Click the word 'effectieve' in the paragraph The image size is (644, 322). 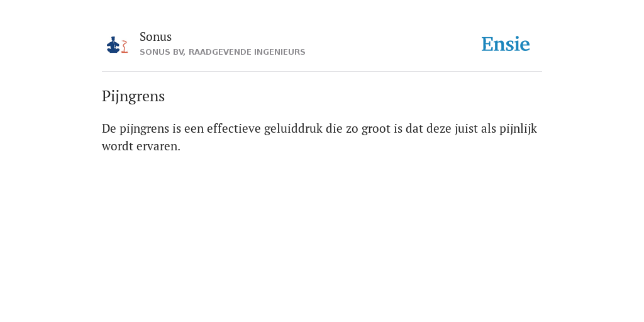click(234, 128)
